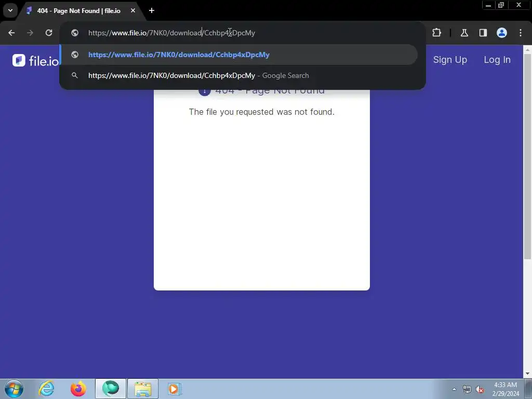
Task: Click the page vertical scrollbar thumb
Action: coord(527,156)
